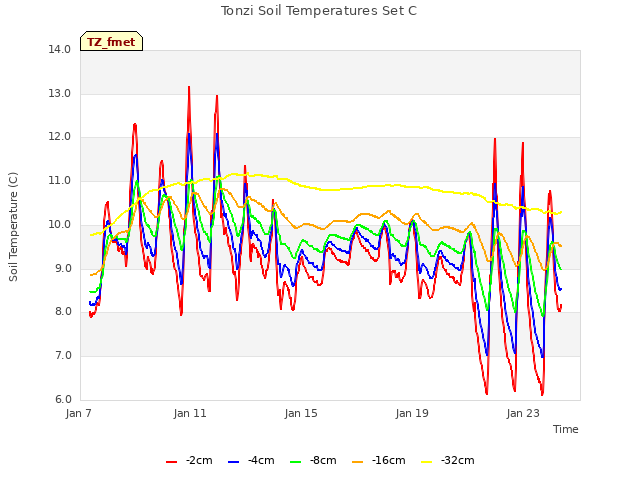Viewport: 640px width, 480px height.
Task: Click the 6.0 y-axis tick label
Action: [63, 399]
